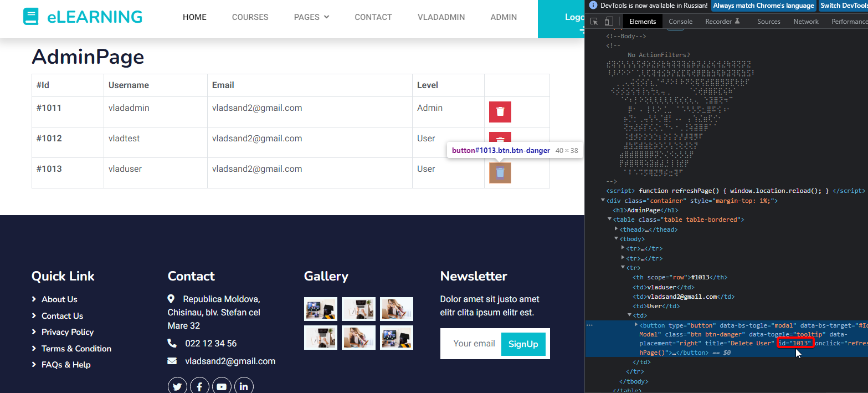Open first gallery thumbnail in bottom row
The image size is (868, 393).
click(x=321, y=338)
